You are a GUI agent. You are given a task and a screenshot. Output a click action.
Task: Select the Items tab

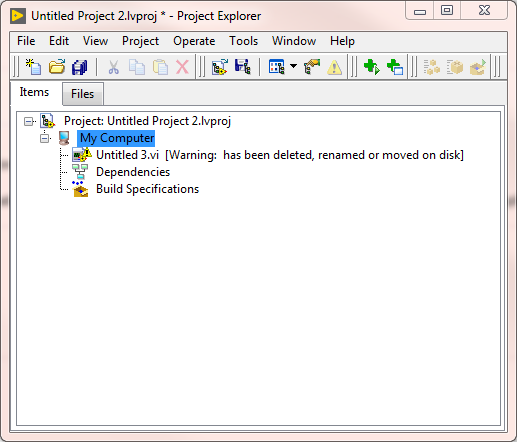pos(34,92)
